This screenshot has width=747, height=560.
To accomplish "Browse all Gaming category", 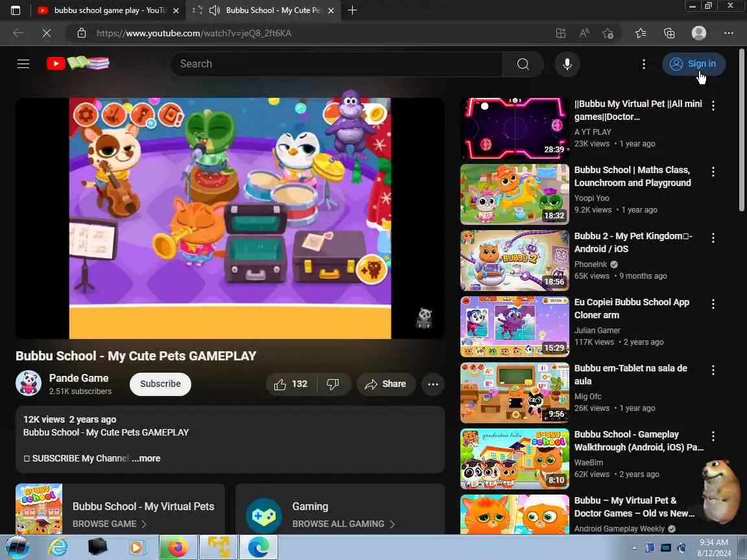I will [340, 509].
